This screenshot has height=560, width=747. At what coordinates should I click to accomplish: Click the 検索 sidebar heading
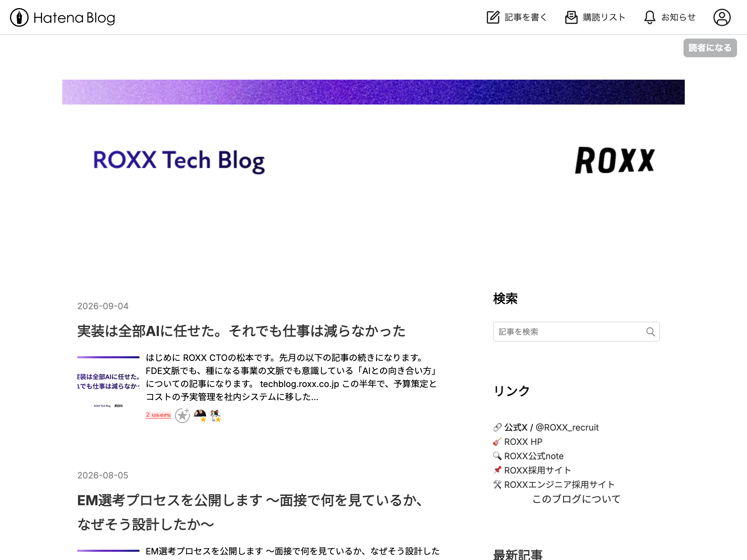tap(505, 299)
